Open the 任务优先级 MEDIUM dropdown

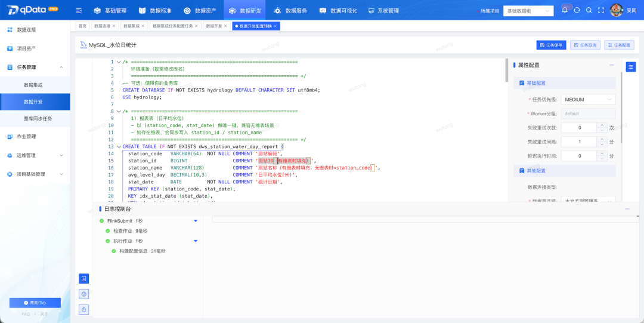point(588,100)
